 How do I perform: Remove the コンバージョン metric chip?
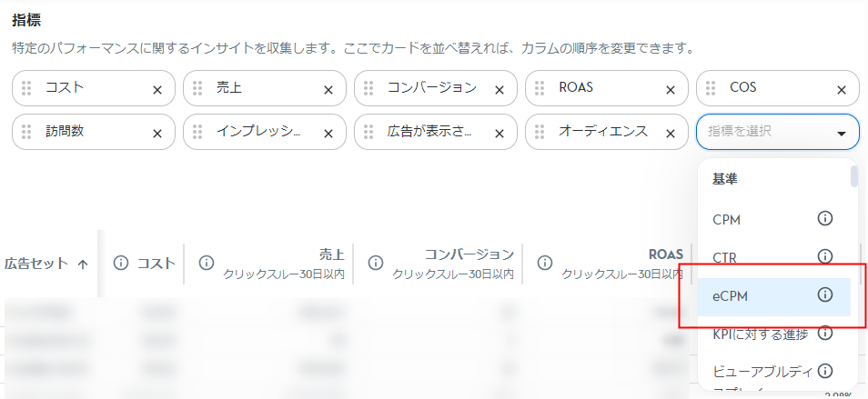(500, 89)
